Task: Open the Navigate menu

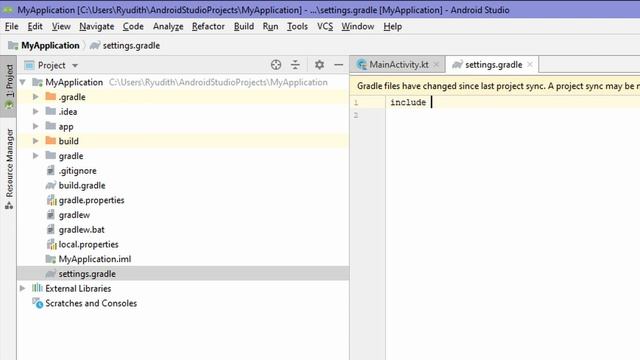Action: coord(97,27)
